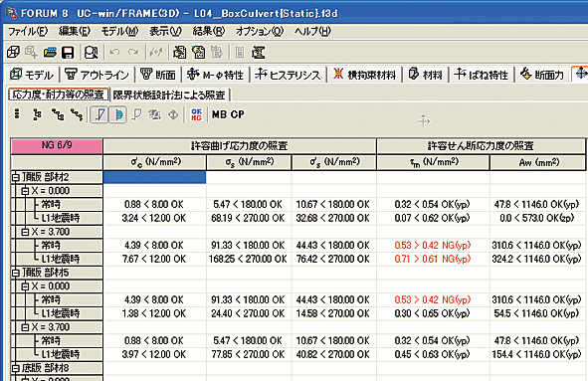Click the first tree-level expand icon
The image size is (588, 381).
pyautogui.click(x=37, y=114)
